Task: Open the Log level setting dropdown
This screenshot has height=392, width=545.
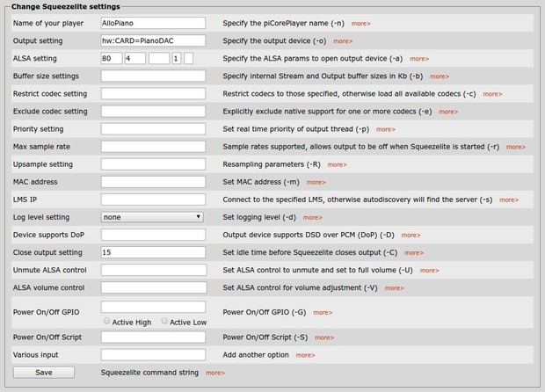Action: coord(152,217)
